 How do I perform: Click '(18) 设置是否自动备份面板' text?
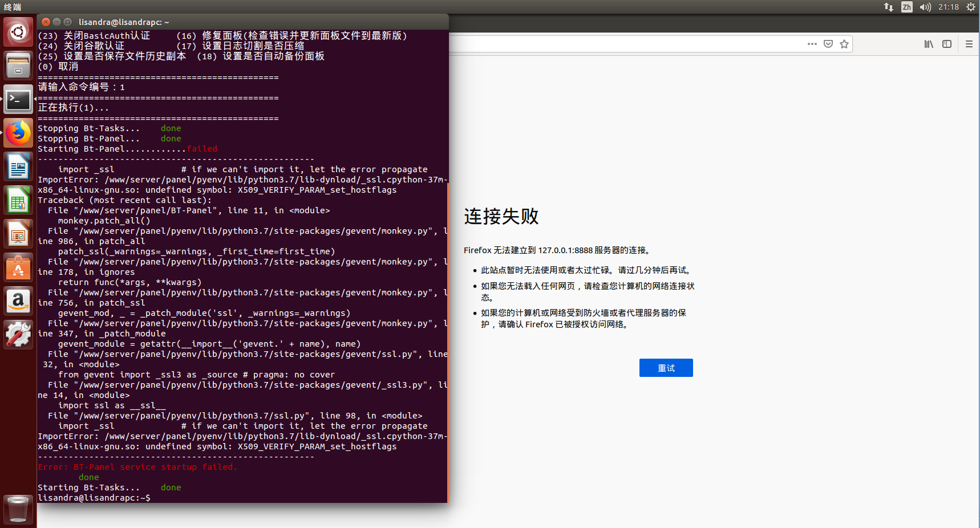261,56
